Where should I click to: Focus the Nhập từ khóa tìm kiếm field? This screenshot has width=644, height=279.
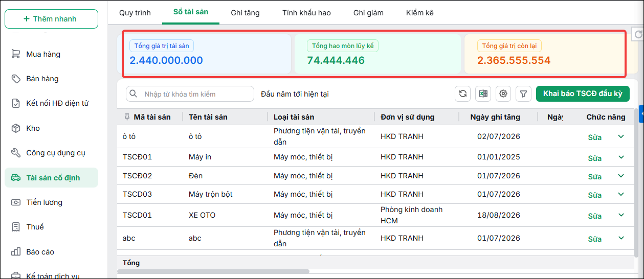190,94
